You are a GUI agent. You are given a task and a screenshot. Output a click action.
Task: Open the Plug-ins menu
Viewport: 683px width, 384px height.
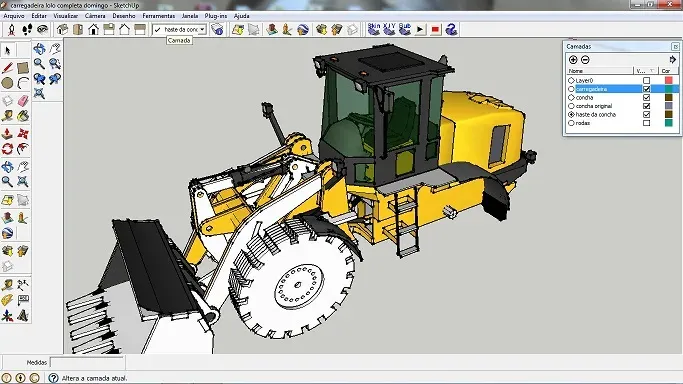(x=216, y=16)
